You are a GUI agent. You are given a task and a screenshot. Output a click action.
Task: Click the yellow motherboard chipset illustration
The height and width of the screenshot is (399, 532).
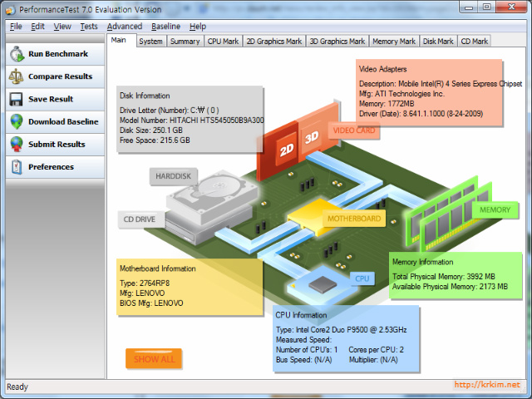pyautogui.click(x=308, y=217)
